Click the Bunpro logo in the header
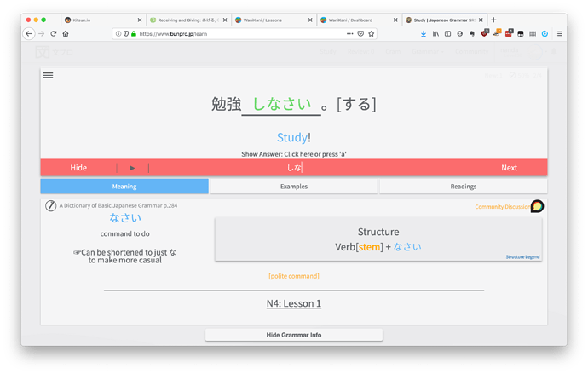The height and width of the screenshot is (374, 588). pyautogui.click(x=55, y=52)
